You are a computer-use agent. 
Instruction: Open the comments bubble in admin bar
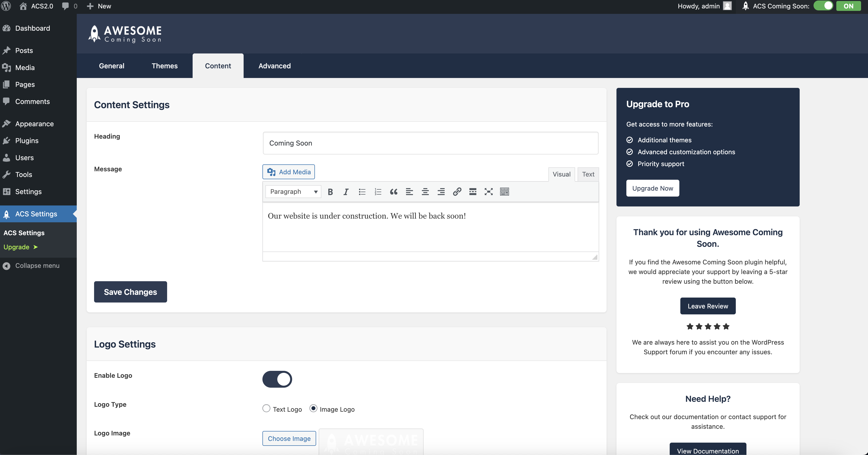click(69, 6)
